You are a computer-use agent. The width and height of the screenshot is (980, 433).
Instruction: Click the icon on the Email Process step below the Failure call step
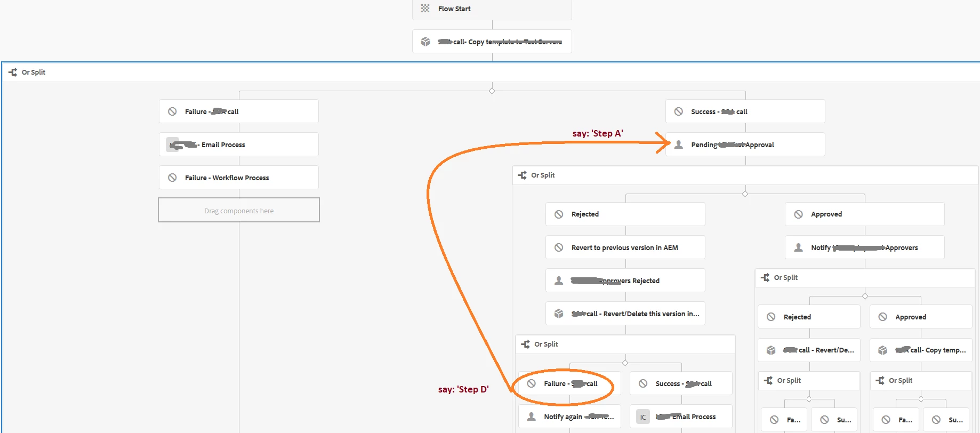(x=172, y=145)
